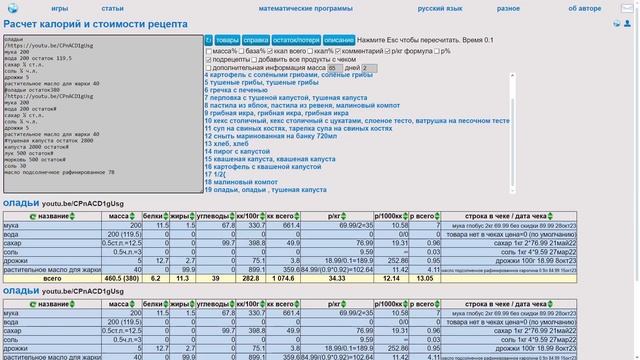Open the об авторе menu
The image size is (640, 360).
[584, 9]
